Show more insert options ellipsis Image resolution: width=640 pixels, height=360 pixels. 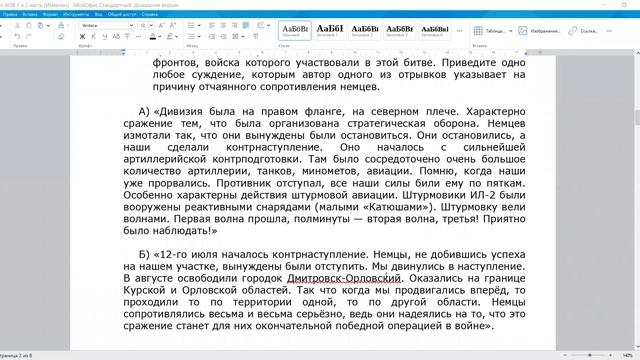tap(609, 31)
